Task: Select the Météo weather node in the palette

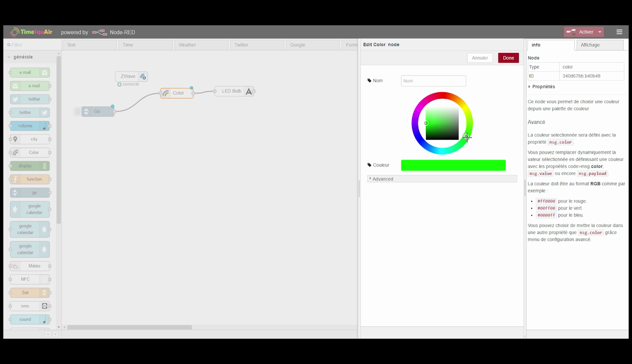Action: [30, 266]
